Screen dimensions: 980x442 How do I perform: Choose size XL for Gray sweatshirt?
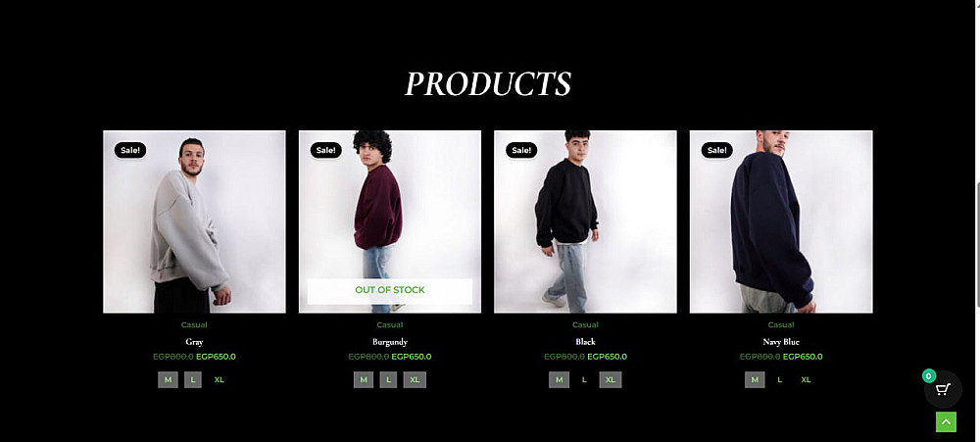click(219, 379)
